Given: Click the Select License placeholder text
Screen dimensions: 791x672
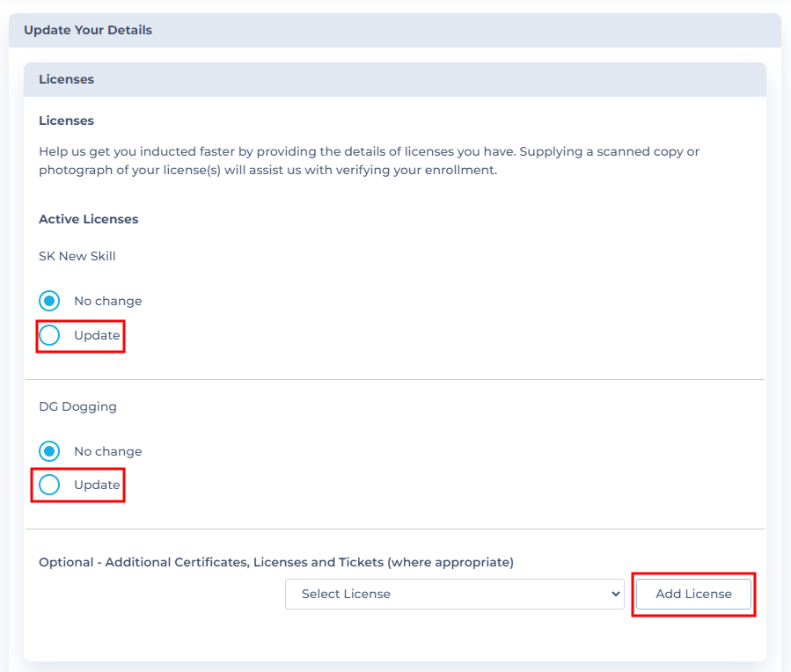Looking at the screenshot, I should click(x=346, y=594).
